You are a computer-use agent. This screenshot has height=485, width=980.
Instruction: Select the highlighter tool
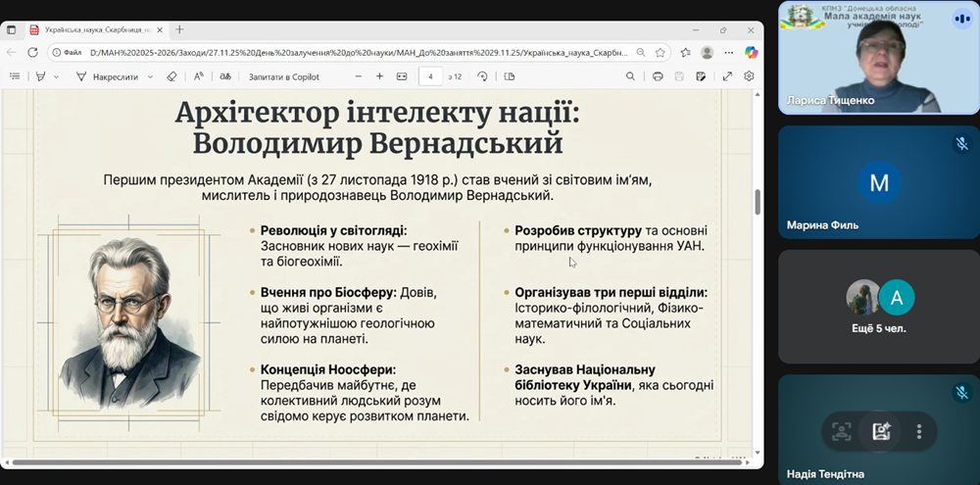click(x=40, y=76)
